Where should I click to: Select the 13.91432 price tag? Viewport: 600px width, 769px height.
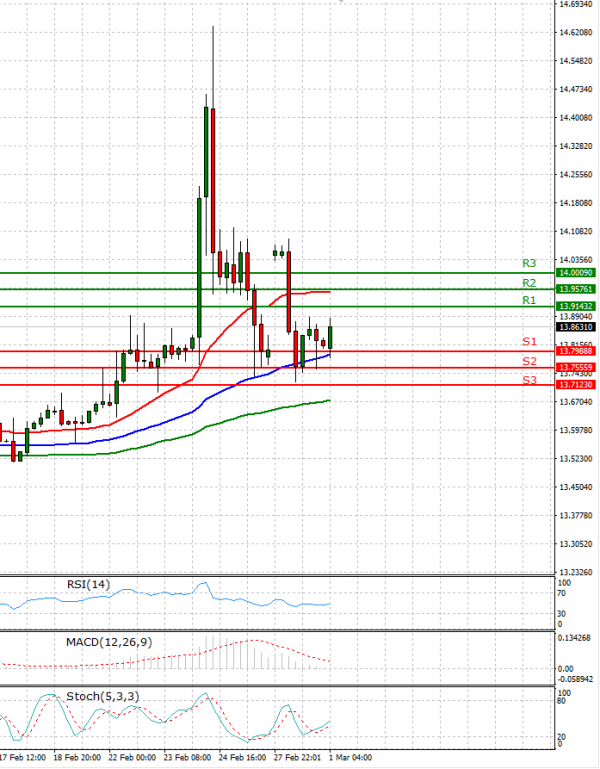tap(575, 306)
